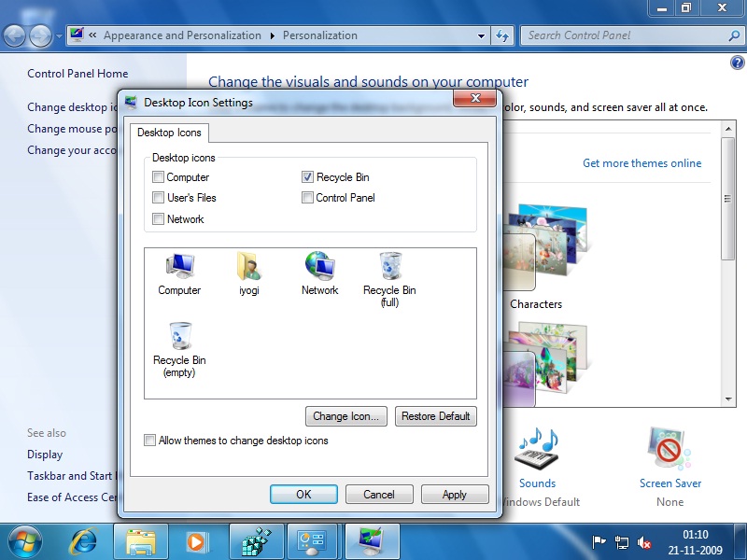This screenshot has height=560, width=747.
Task: Click Cancel in Desktop Icon Settings
Action: [x=379, y=495]
